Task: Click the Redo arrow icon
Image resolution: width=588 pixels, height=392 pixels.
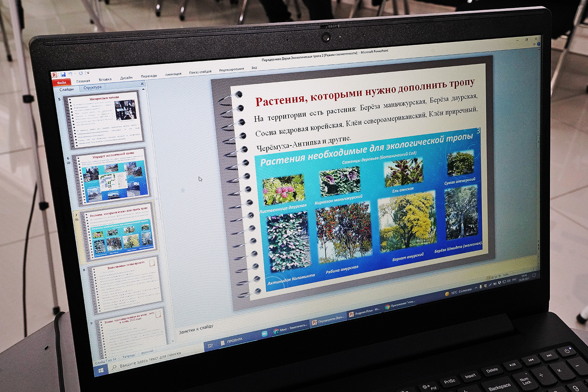Action: click(x=81, y=73)
